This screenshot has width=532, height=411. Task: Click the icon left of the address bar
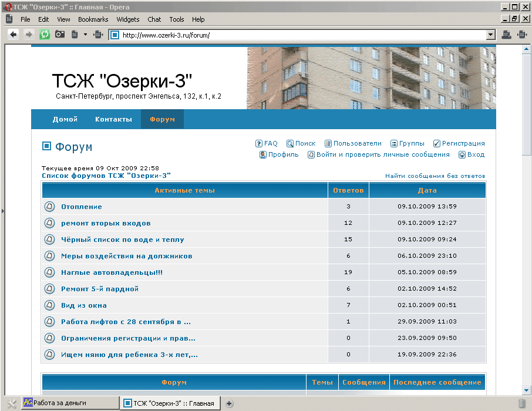click(x=99, y=34)
